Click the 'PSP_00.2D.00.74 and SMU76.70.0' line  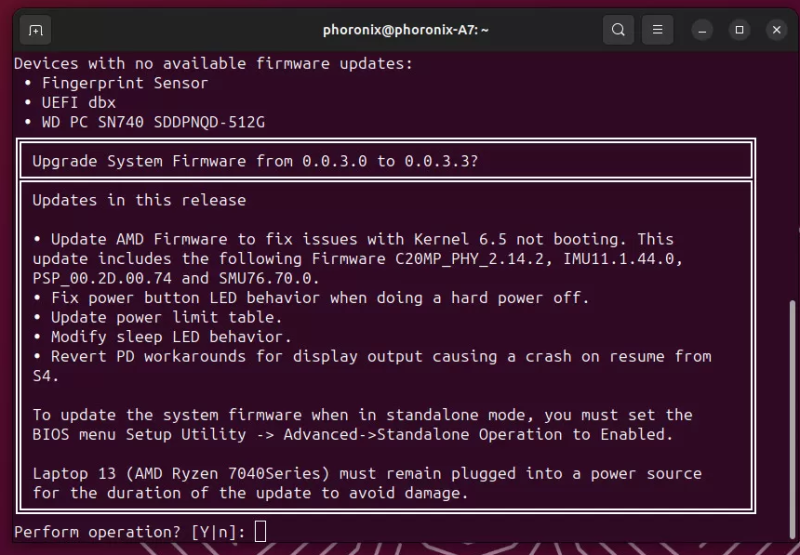coord(176,278)
